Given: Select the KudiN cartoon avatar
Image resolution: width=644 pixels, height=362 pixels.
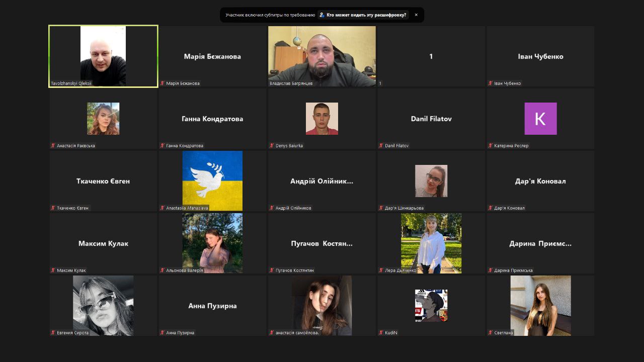Looking at the screenshot, I should click(x=431, y=305).
